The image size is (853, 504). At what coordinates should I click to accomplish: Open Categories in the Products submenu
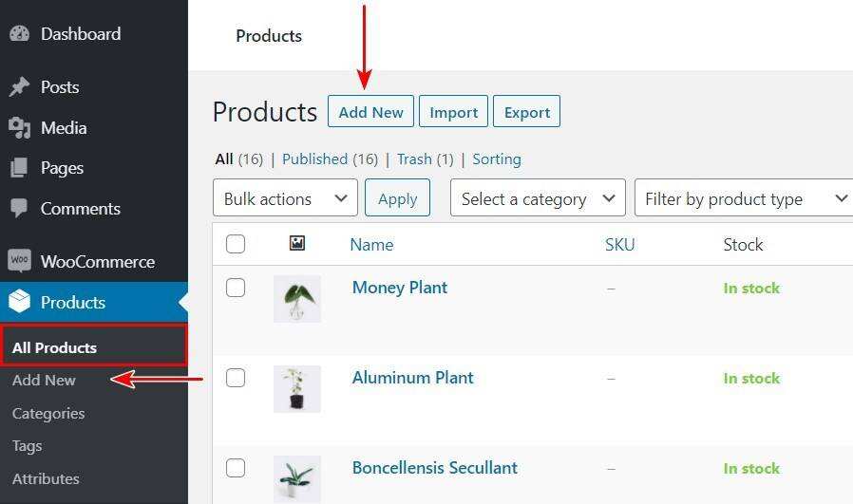tap(48, 413)
